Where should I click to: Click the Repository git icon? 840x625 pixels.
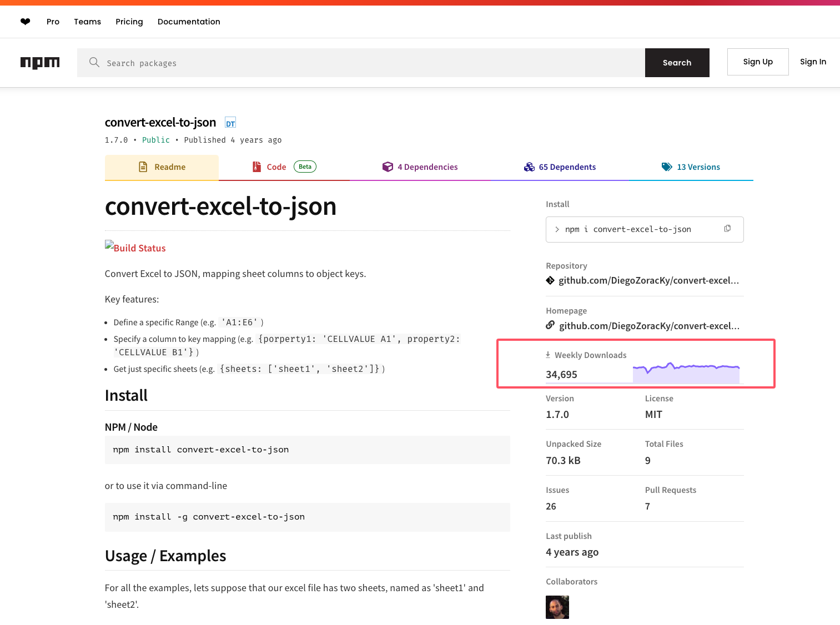pos(550,280)
